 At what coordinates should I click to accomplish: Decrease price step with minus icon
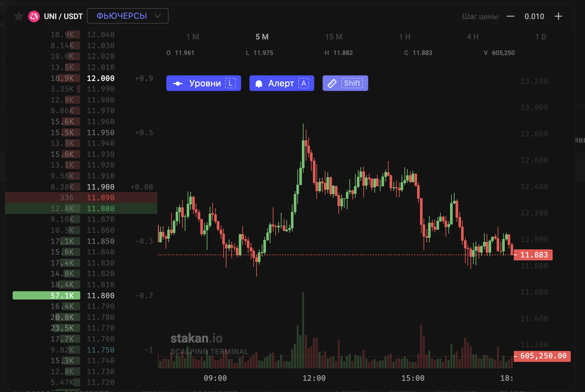[x=511, y=16]
